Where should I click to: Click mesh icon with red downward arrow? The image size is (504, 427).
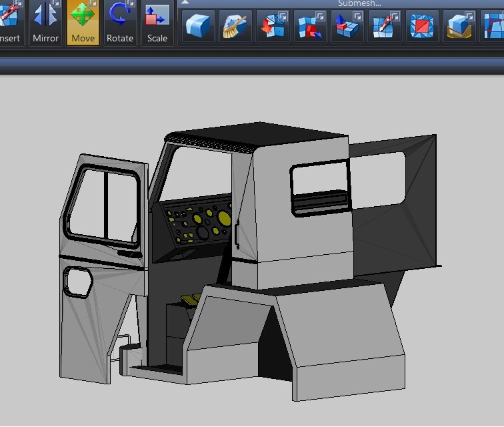pos(273,27)
